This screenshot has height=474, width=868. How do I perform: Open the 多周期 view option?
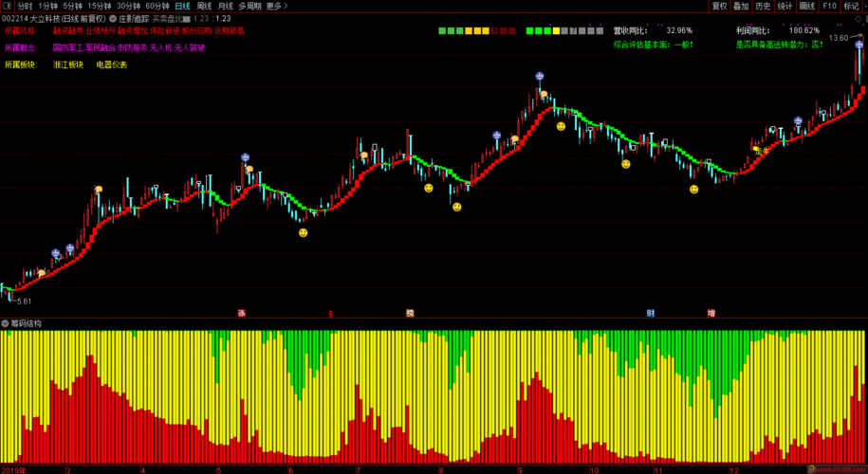(249, 6)
